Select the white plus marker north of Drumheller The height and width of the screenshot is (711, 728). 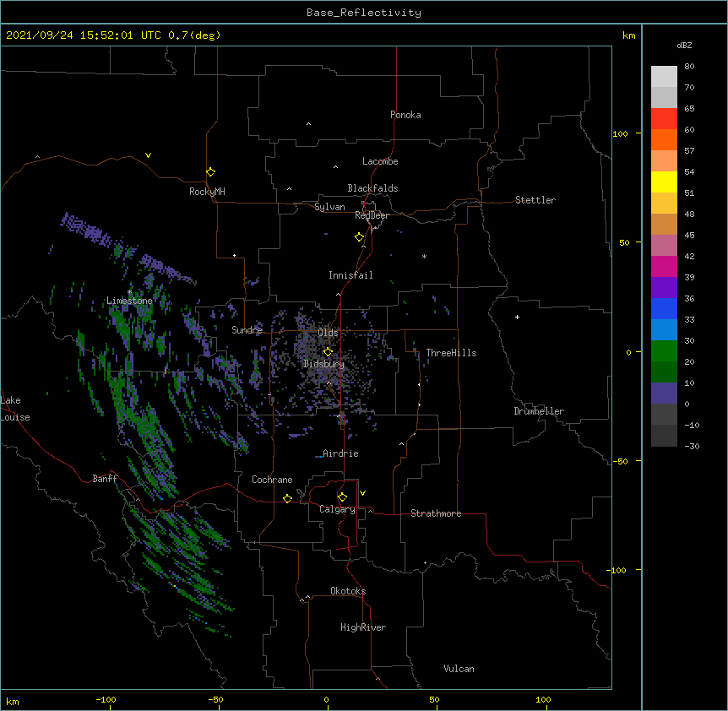click(x=517, y=318)
